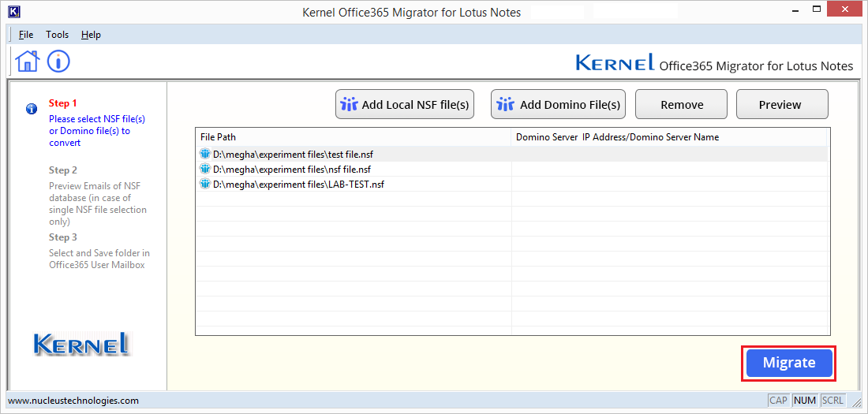Click Add Domino File(s) button
Screen dimensions: 868x414
558,104
